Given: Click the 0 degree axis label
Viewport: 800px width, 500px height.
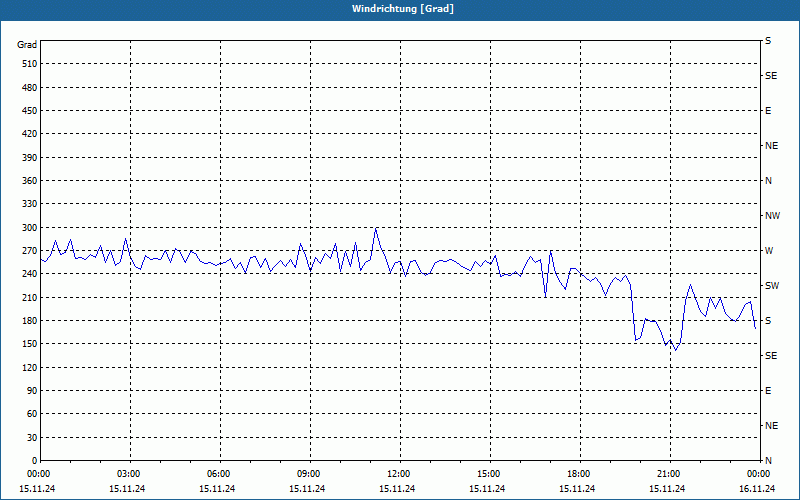Looking at the screenshot, I should pyautogui.click(x=35, y=460).
